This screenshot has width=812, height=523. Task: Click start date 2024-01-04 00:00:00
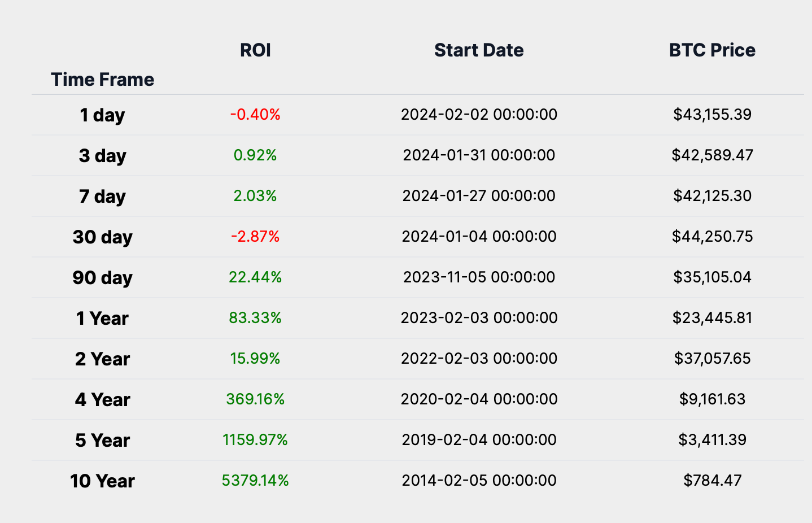479,237
